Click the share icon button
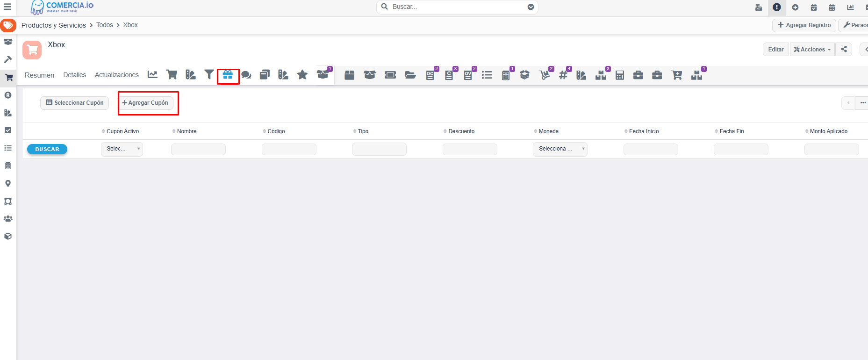Viewport: 868px width, 360px height. point(844,49)
